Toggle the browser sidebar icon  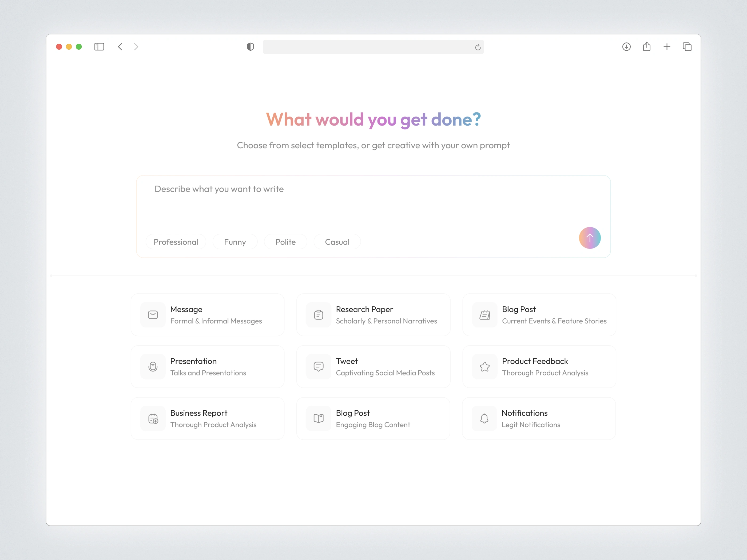pos(99,47)
